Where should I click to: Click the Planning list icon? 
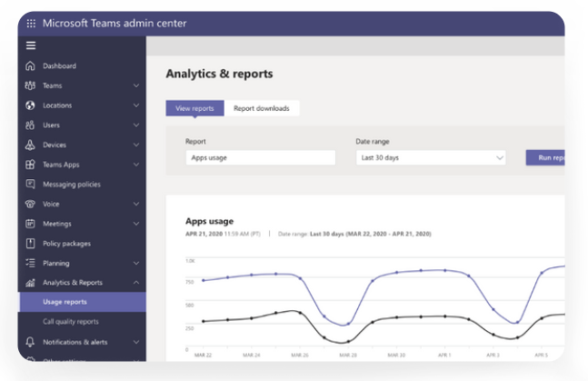pyautogui.click(x=30, y=263)
